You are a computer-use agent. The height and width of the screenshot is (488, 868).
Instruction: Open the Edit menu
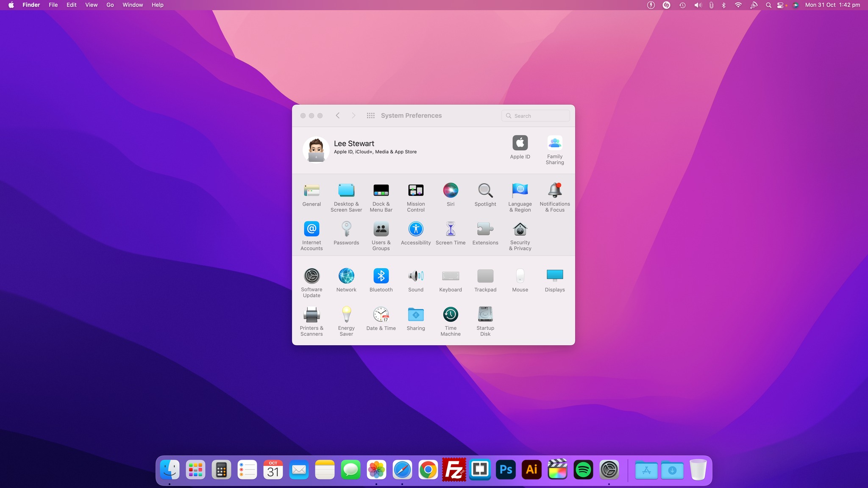click(x=72, y=5)
